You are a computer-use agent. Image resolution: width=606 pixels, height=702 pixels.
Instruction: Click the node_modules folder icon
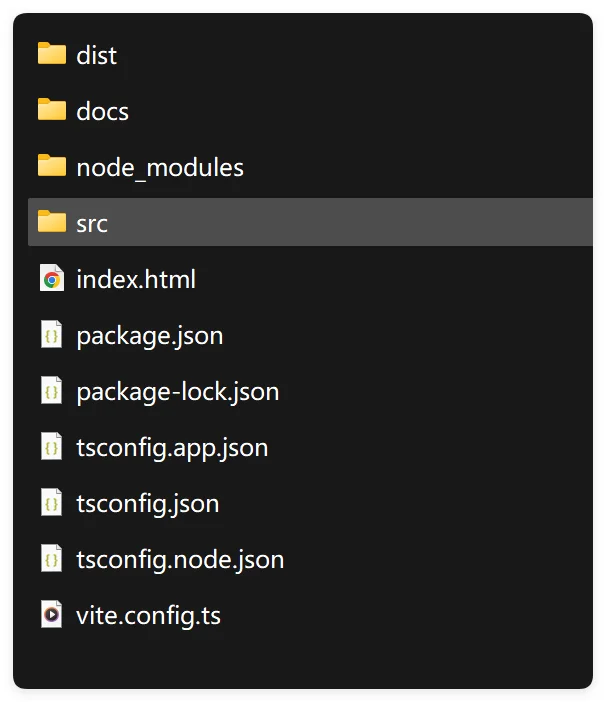(x=52, y=166)
